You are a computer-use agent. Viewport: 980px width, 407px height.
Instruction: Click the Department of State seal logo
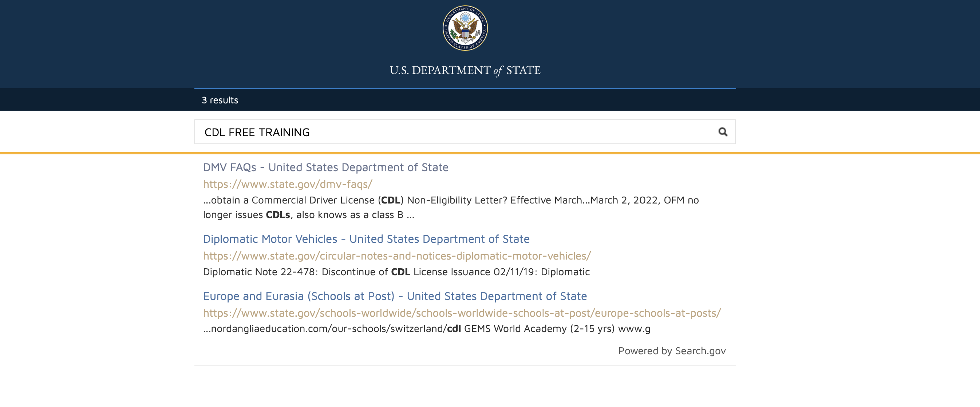(465, 28)
